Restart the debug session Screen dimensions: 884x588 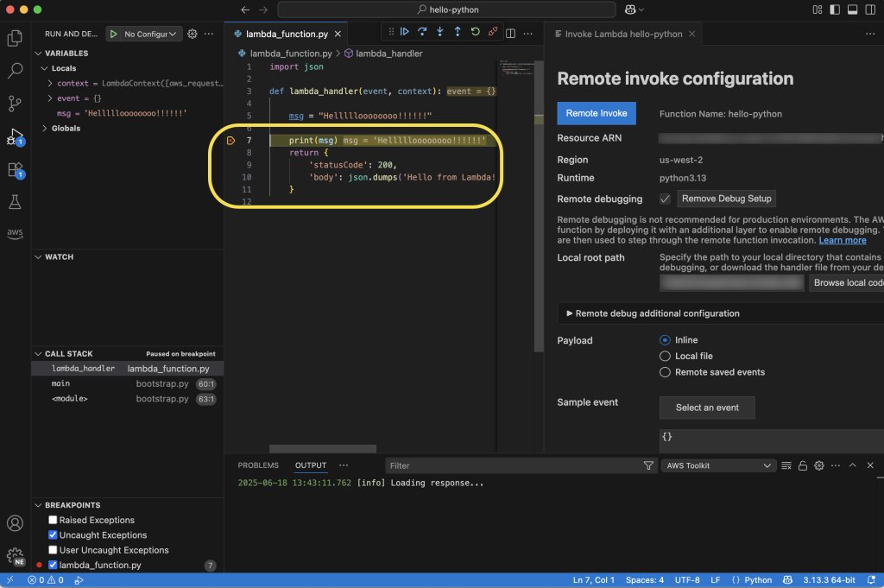click(475, 31)
